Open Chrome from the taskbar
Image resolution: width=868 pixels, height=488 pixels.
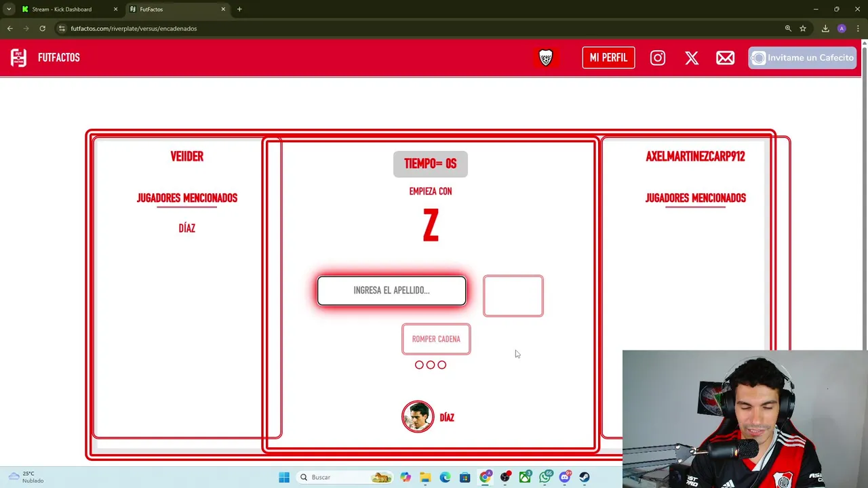point(485,477)
